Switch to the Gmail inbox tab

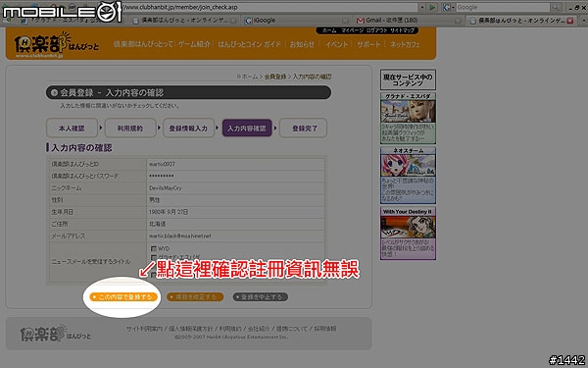(409, 21)
